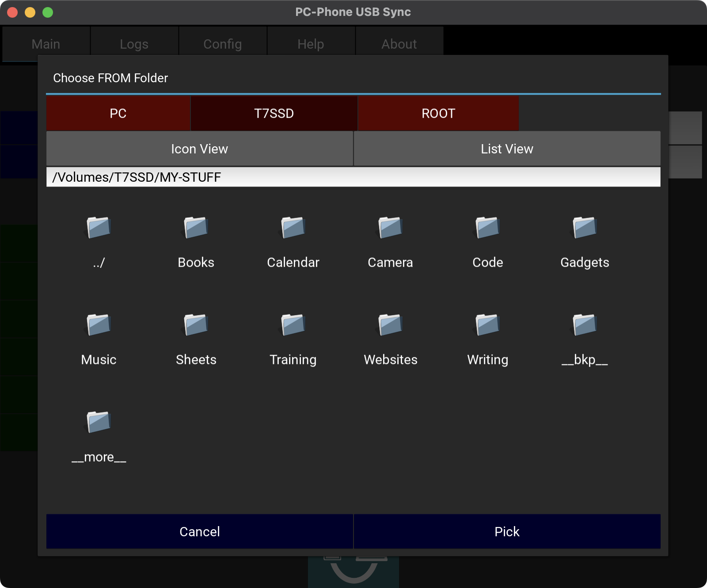Screen dimensions: 707x588
Task: Open the Books folder icon
Action: click(x=196, y=228)
